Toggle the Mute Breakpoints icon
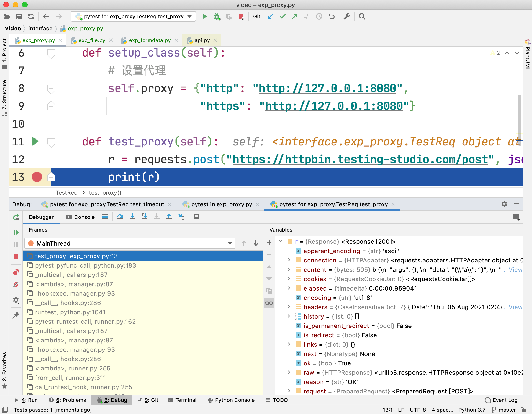The width and height of the screenshot is (532, 414). (x=16, y=284)
